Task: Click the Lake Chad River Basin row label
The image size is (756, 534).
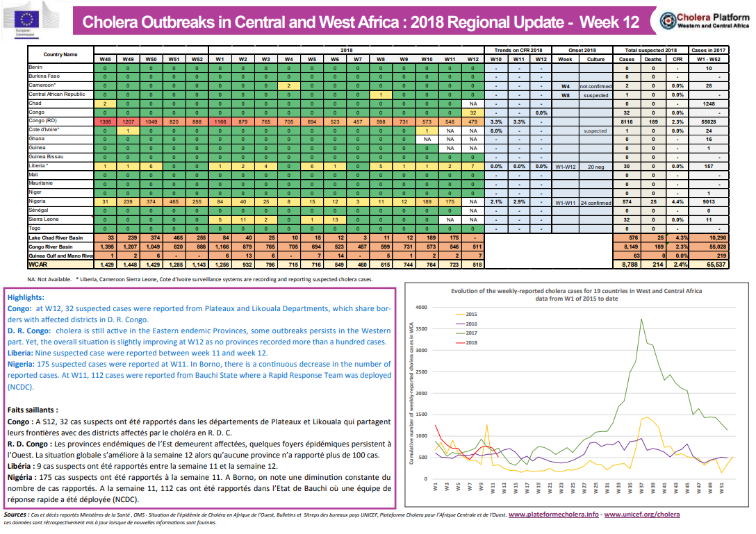Action: tap(55, 237)
